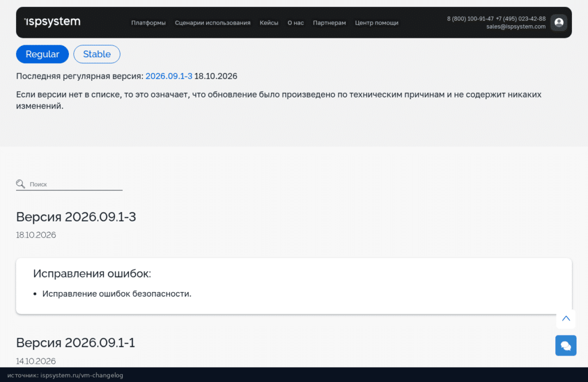Screen dimensions: 588x382
Task: Follow the 2026.09.1-3 version link
Action: 169,76
